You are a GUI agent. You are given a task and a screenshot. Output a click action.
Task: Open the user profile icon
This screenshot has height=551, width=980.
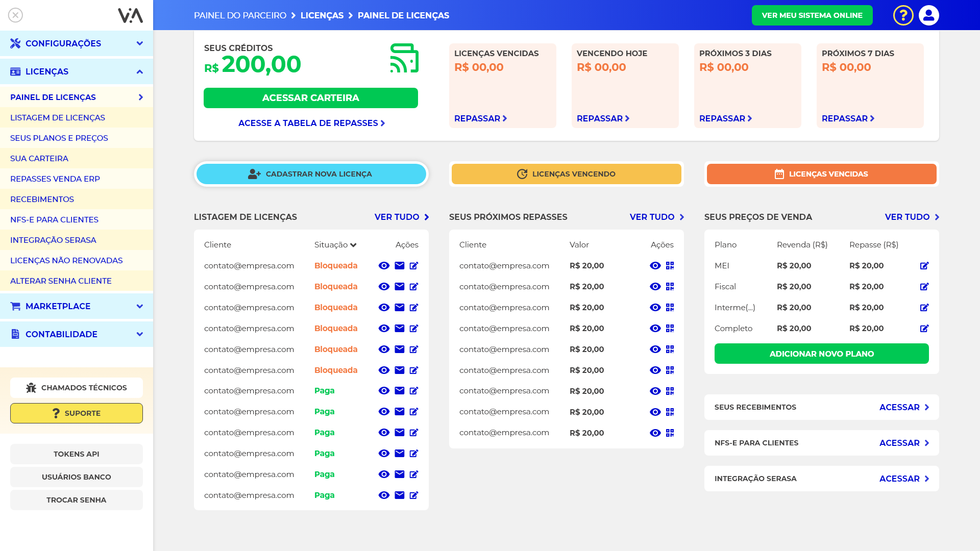tap(928, 15)
